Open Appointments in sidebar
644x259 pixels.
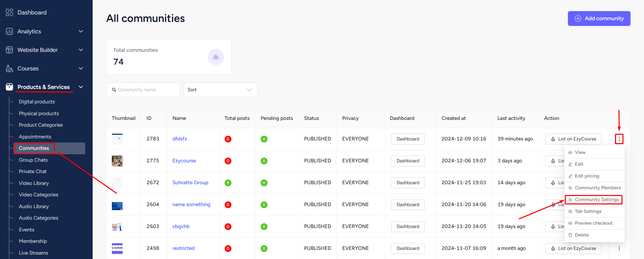(35, 137)
